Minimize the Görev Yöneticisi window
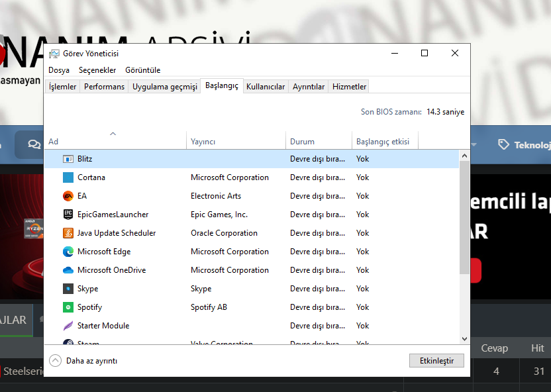This screenshot has height=392, width=551. [395, 54]
